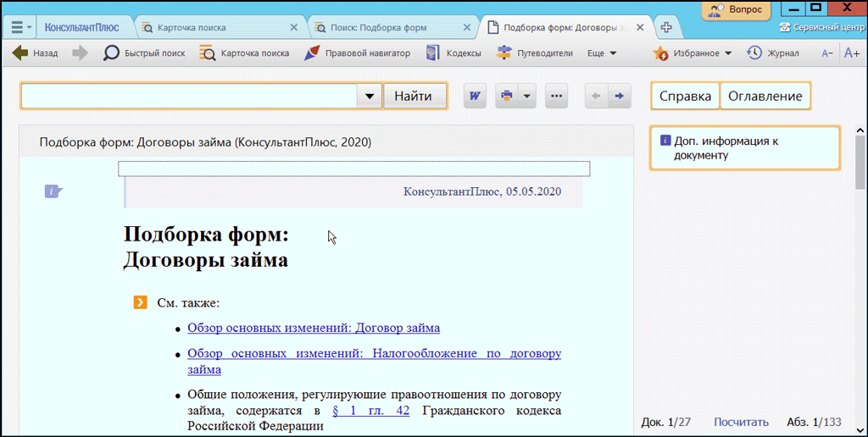Open Доп. информация к документу
The width and height of the screenshot is (868, 437).
point(745,147)
